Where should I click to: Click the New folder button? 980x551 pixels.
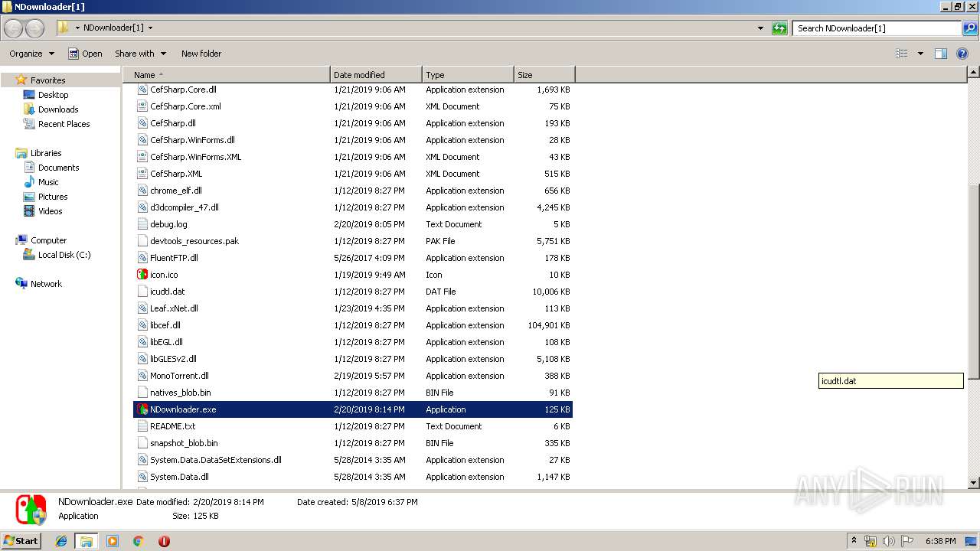click(x=201, y=54)
